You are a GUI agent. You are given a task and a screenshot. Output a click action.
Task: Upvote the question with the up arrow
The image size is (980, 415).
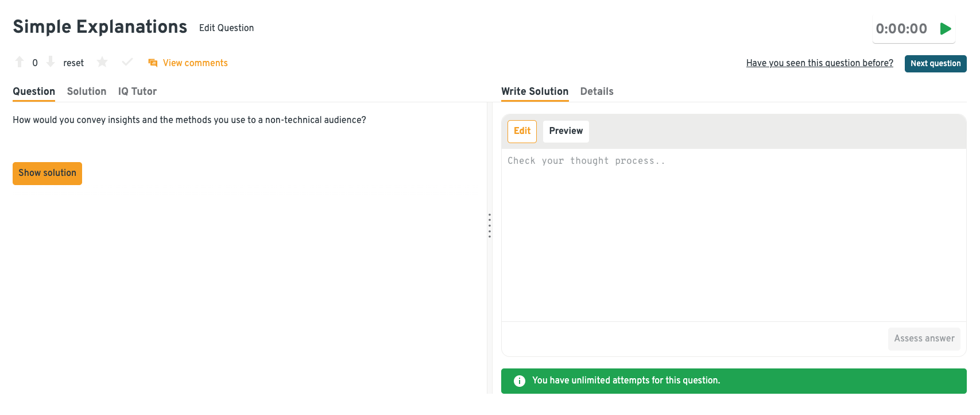pos(20,62)
